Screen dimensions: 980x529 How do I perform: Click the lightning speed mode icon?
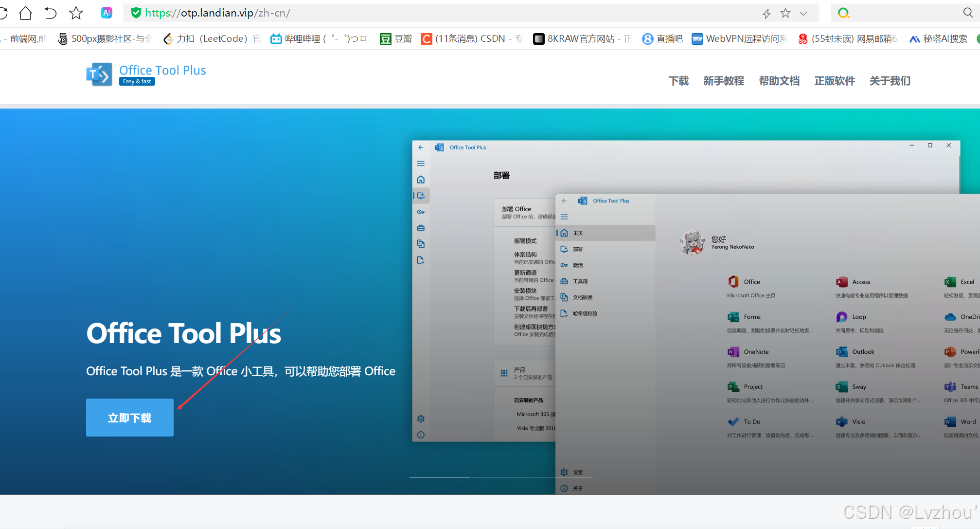click(x=766, y=14)
